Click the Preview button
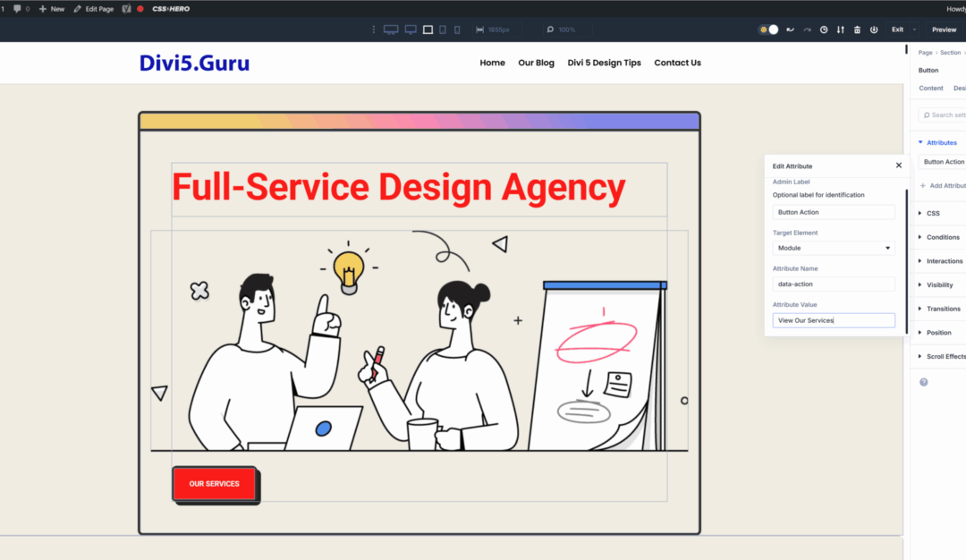The image size is (966, 560). pyautogui.click(x=944, y=30)
